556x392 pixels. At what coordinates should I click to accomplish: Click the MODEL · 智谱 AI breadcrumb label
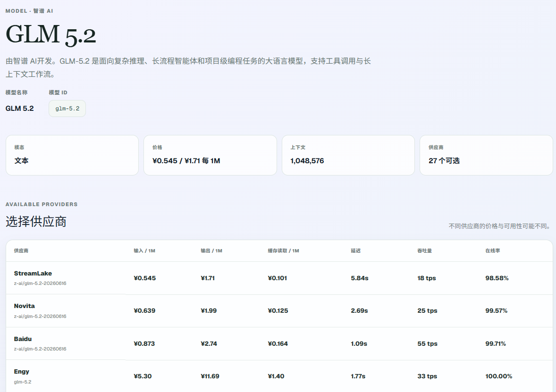coord(29,11)
